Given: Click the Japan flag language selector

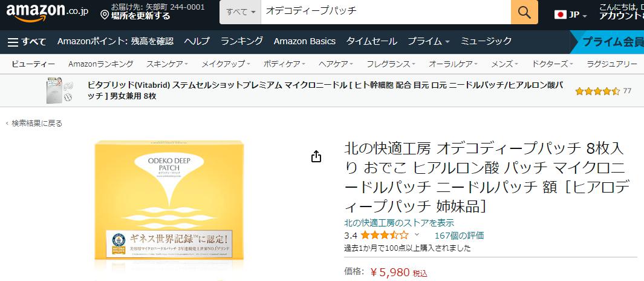Looking at the screenshot, I should pos(570,15).
